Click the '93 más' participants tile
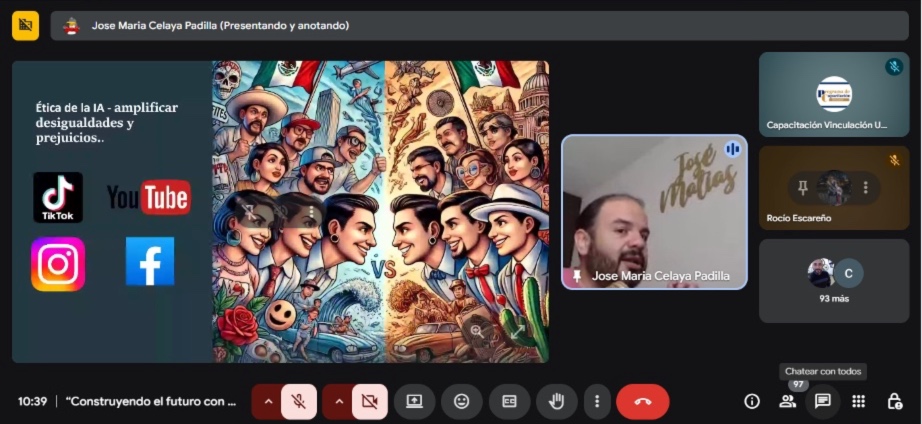922x424 pixels. click(x=833, y=280)
